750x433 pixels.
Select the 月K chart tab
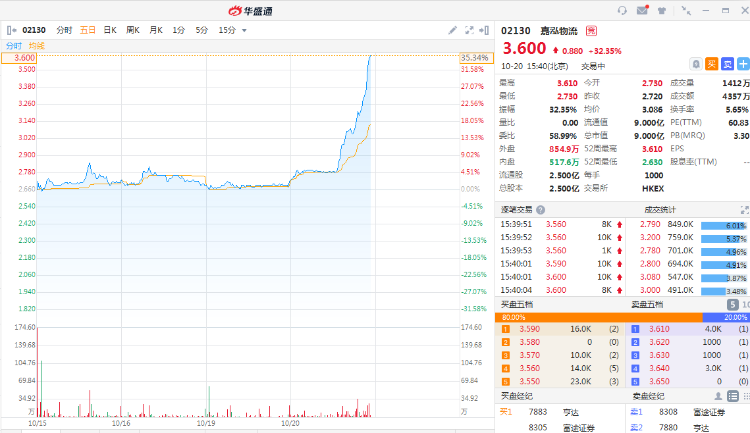click(x=156, y=30)
